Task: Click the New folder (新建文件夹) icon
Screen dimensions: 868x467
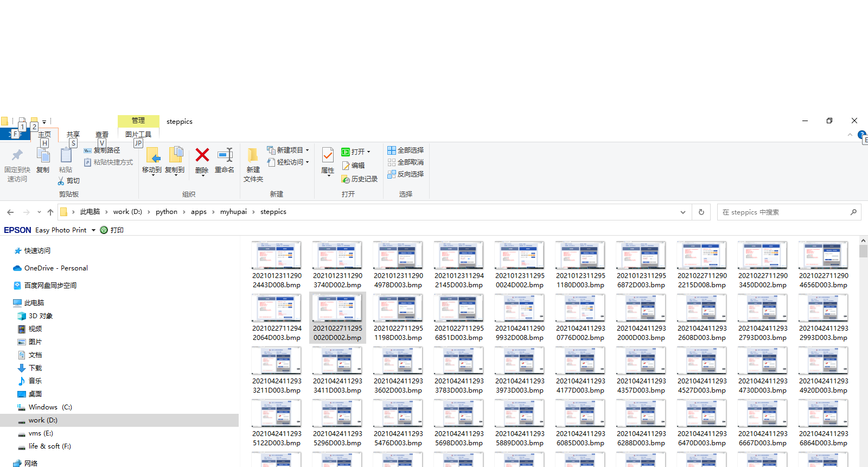Action: 253,155
